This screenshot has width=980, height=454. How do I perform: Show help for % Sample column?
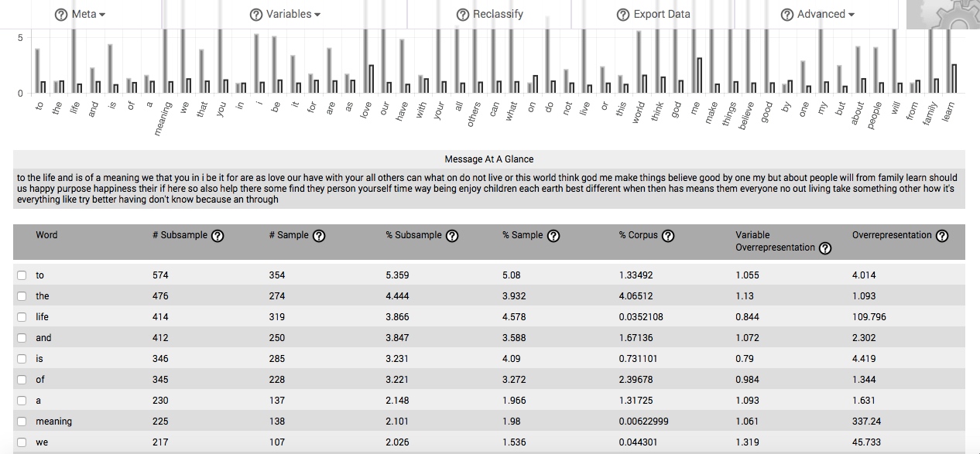[553, 236]
